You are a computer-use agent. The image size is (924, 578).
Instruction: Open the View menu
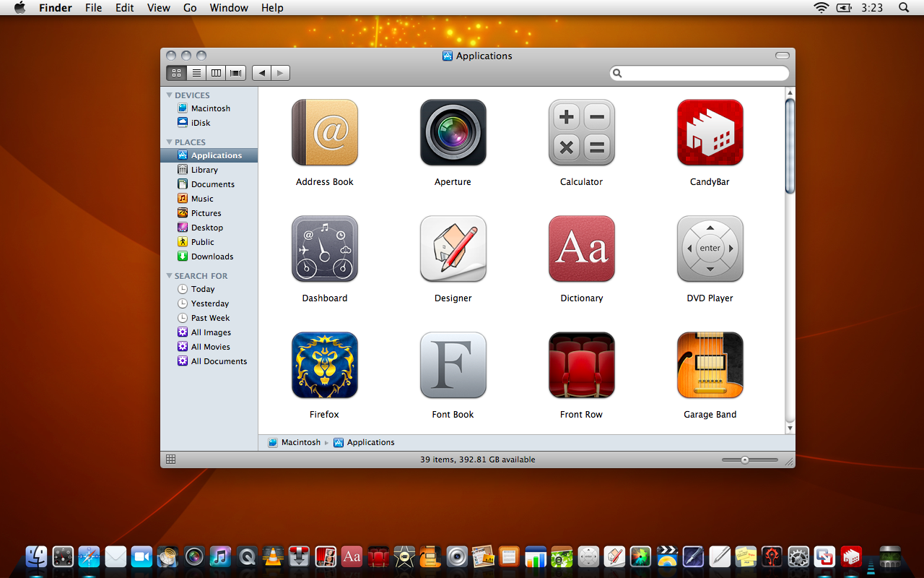(x=159, y=8)
